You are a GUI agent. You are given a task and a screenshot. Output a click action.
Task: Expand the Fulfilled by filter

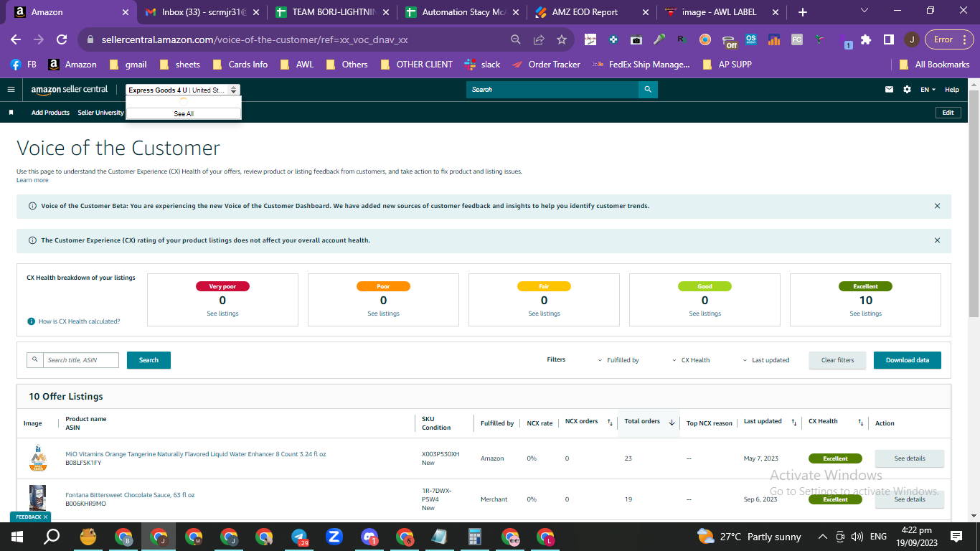coord(618,360)
